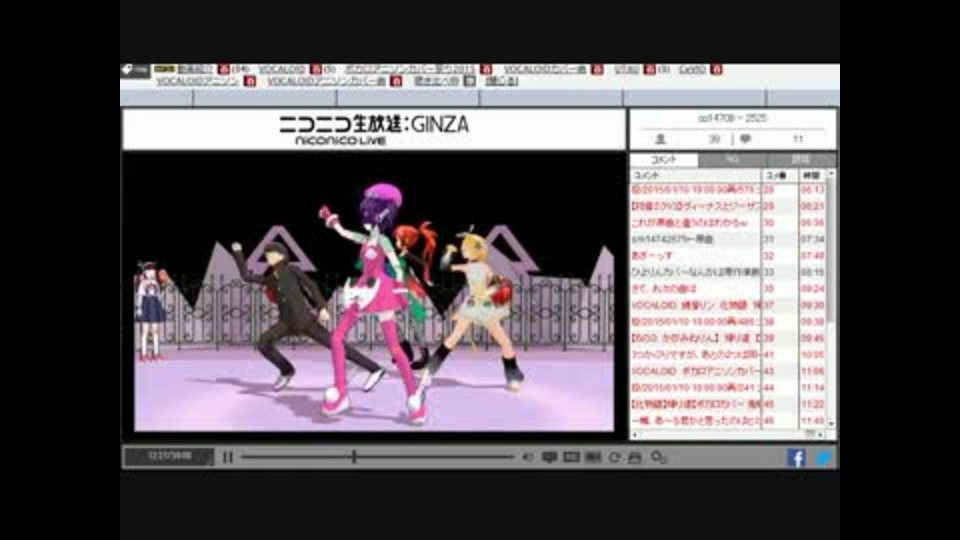This screenshot has width=960, height=540.
Task: Open player settings icon left of Facebook
Action: click(659, 457)
